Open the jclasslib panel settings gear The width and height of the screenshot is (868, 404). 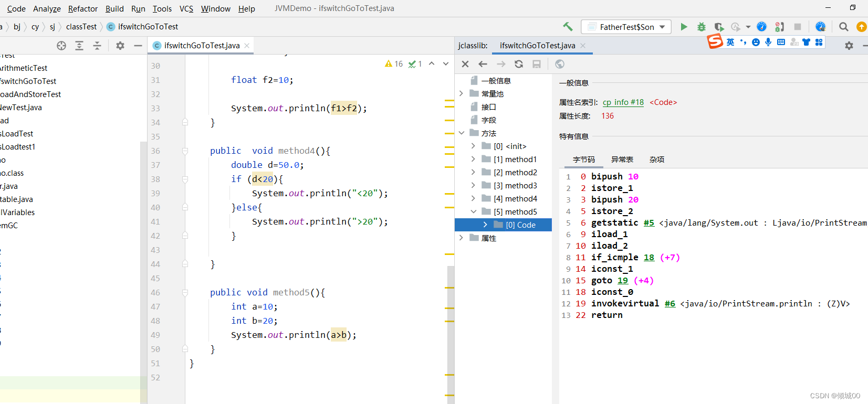(x=849, y=46)
